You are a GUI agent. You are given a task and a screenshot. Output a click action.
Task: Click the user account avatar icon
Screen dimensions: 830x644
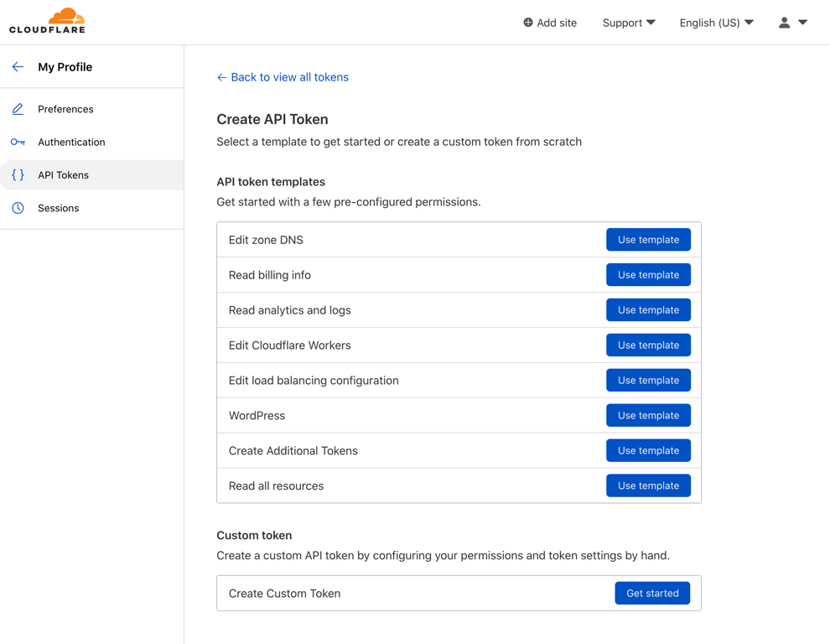click(784, 23)
